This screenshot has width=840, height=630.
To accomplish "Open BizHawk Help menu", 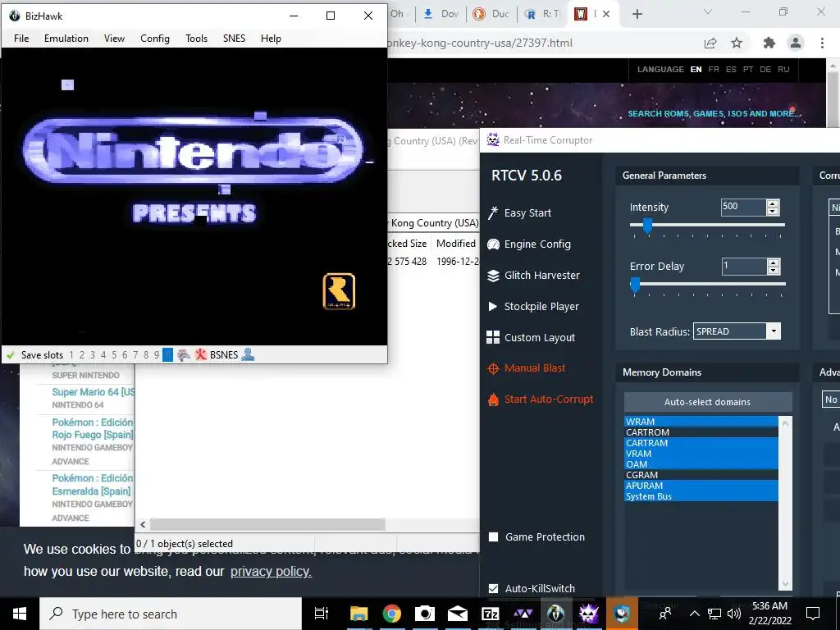I will coord(271,39).
